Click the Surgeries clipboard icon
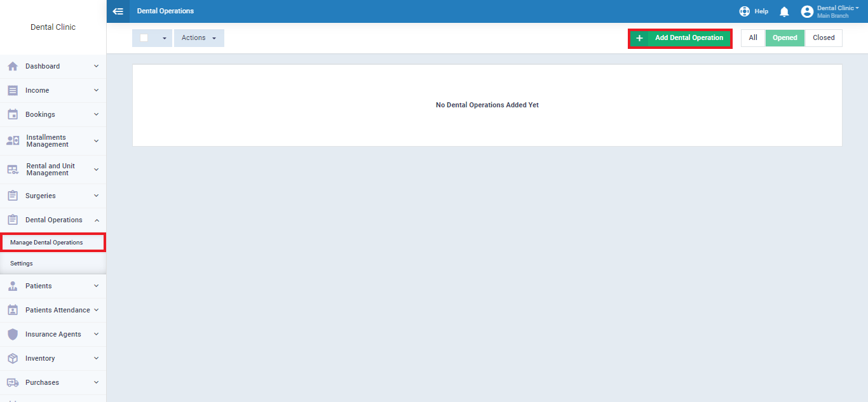Screen dimensions: 868x402 pos(13,196)
